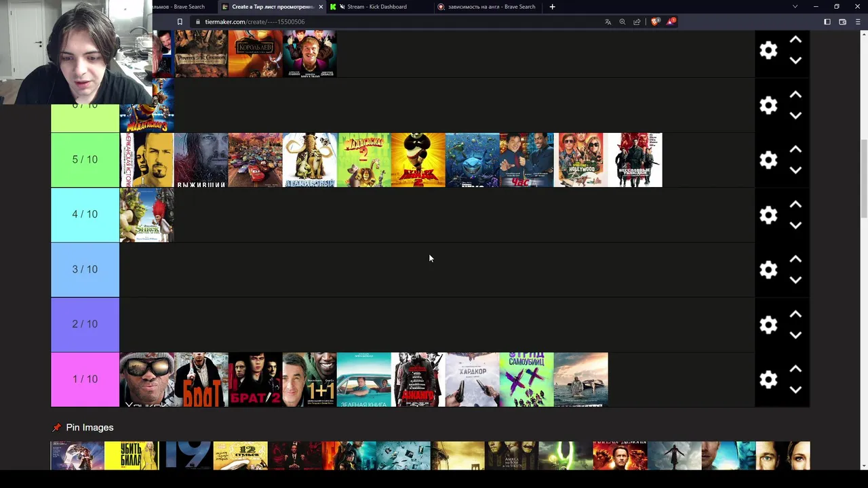This screenshot has width=868, height=488.
Task: Move the 2 / 10 row down
Action: (795, 335)
